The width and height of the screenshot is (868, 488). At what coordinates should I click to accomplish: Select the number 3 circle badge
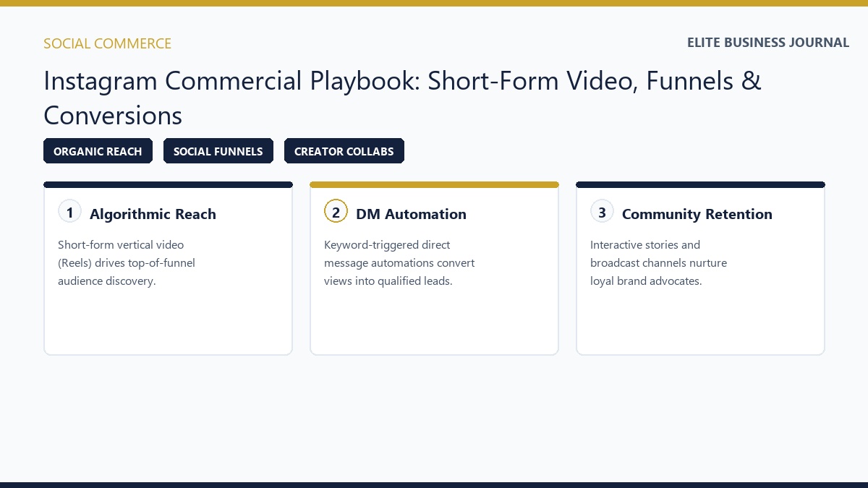603,212
